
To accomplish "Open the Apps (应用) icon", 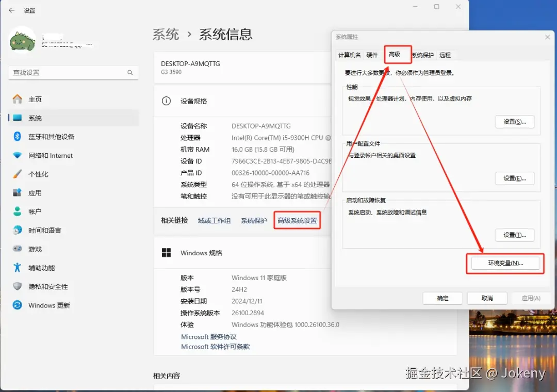I will [x=18, y=192].
